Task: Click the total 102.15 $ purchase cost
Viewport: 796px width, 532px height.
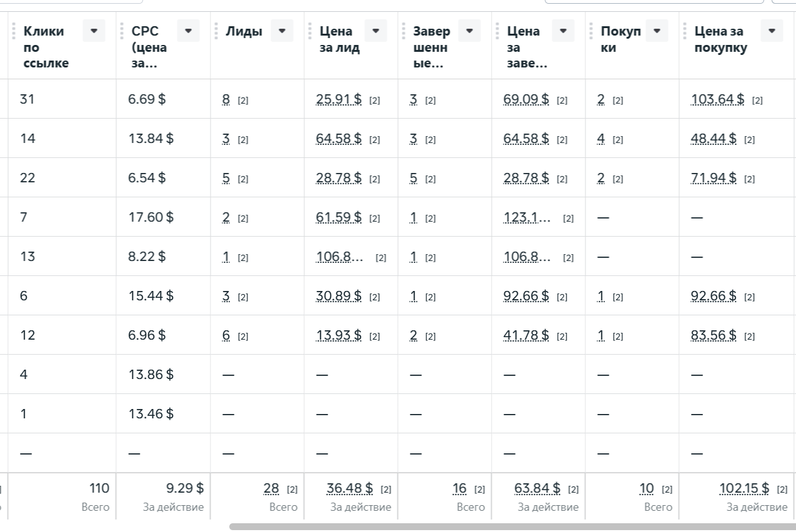Action: pyautogui.click(x=744, y=488)
